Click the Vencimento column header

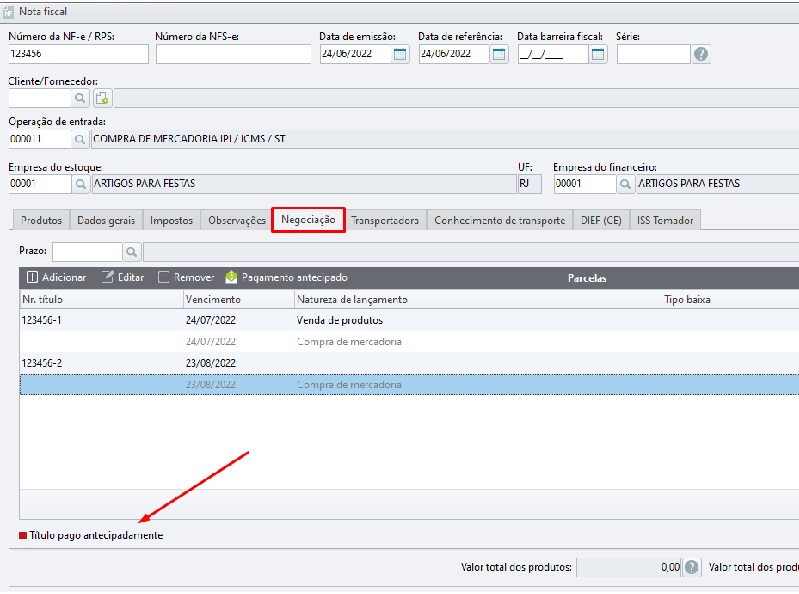238,300
